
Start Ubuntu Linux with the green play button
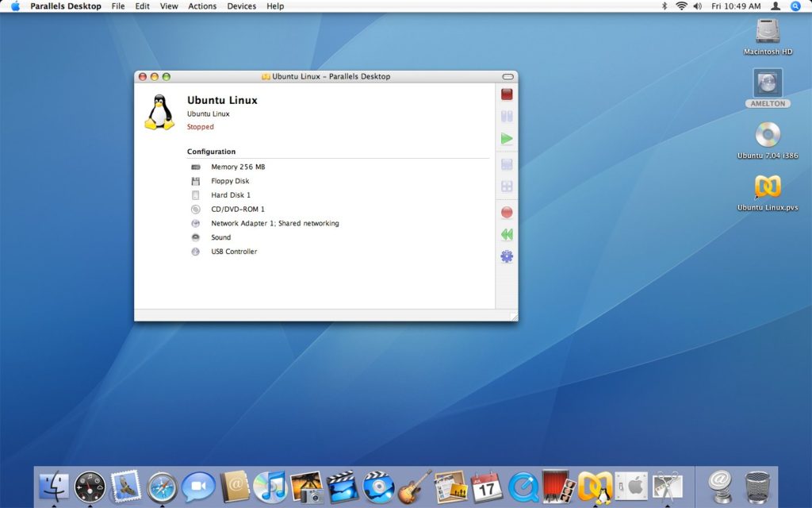[x=507, y=138]
